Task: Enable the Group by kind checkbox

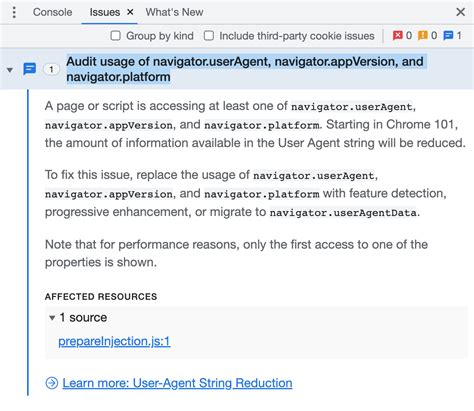Action: tap(115, 36)
